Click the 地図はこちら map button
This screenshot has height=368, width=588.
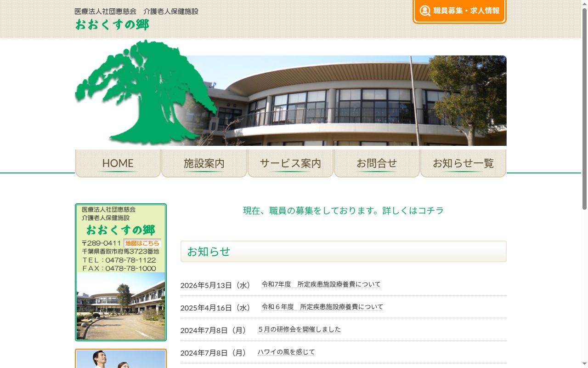142,243
